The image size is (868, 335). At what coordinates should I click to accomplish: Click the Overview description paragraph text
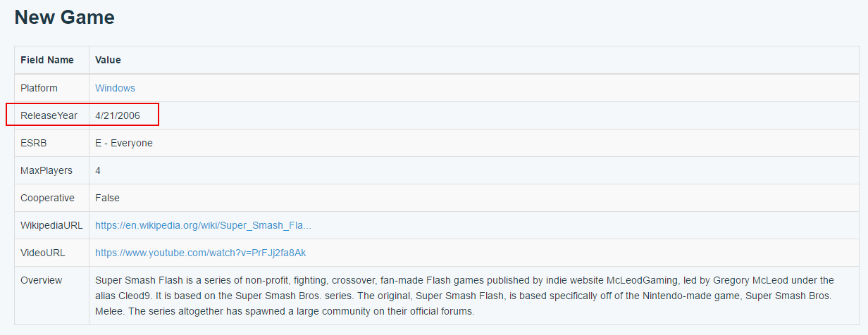coord(464,296)
